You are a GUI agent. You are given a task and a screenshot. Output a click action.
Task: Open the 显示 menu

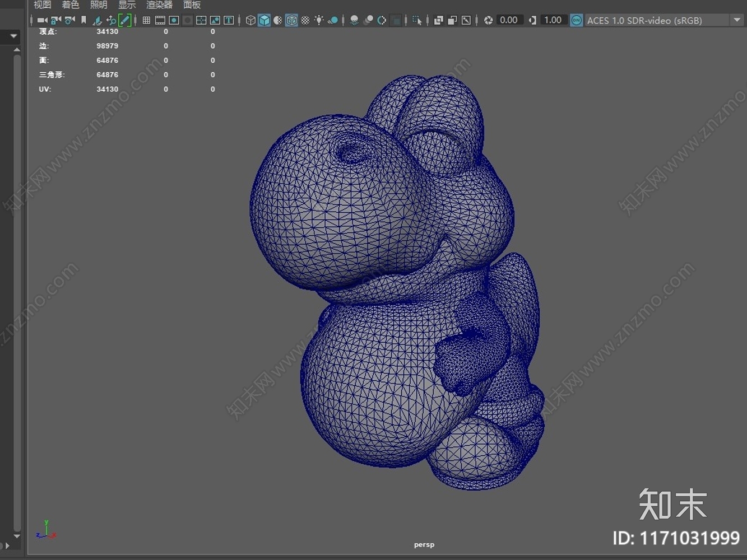pos(127,5)
